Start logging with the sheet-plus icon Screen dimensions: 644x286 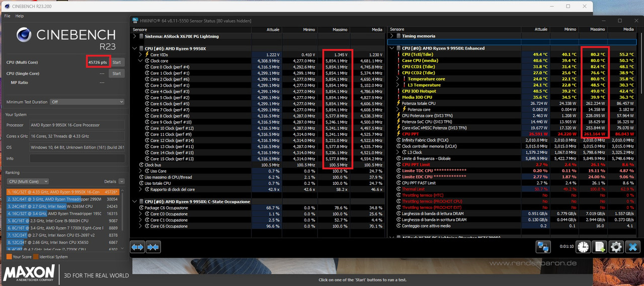[599, 247]
